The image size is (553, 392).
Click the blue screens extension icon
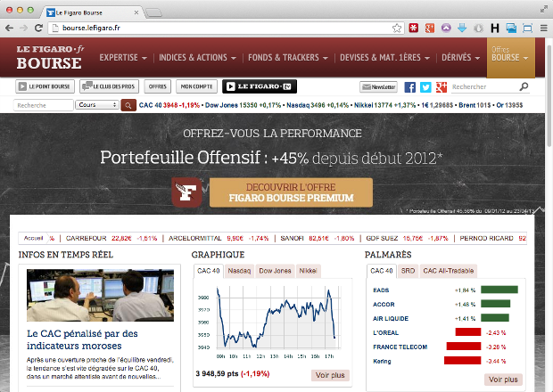click(511, 28)
